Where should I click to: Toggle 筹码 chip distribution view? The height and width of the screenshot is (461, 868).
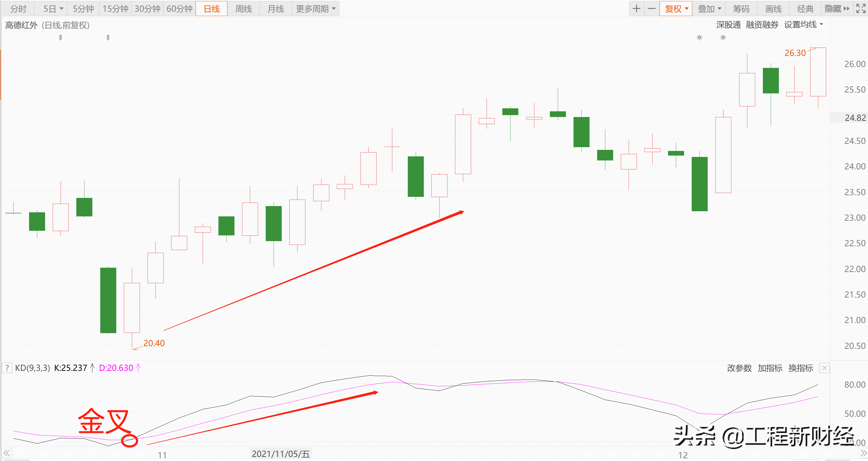coord(741,9)
